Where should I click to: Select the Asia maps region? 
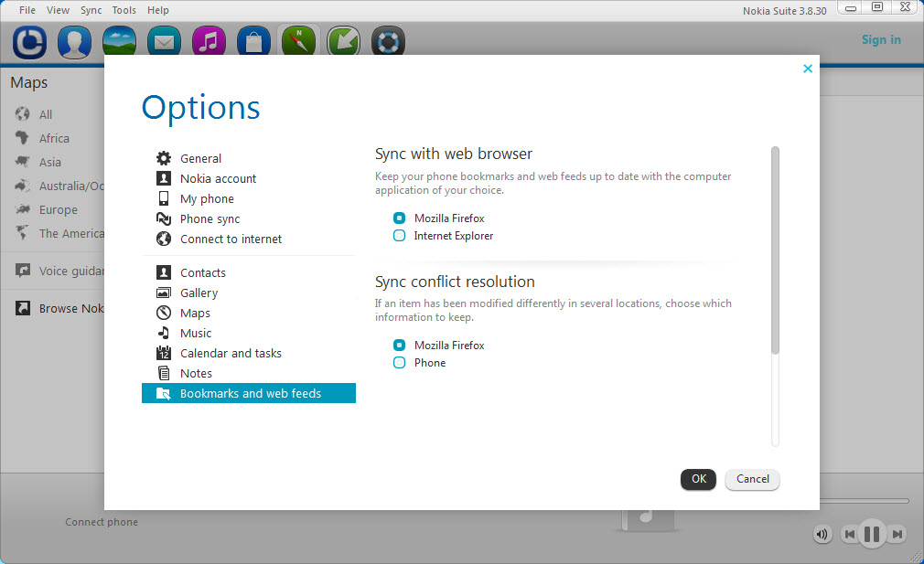click(50, 162)
